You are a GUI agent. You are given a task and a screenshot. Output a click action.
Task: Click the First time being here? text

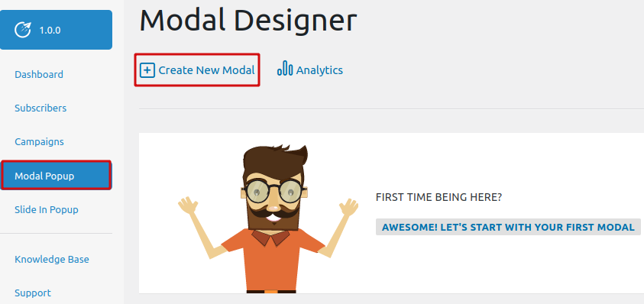[439, 197]
